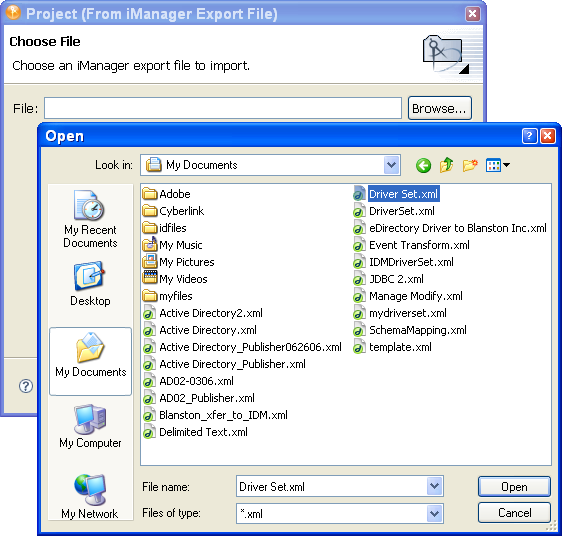The image size is (562, 536).
Task: Select AD02_Publisher.xml
Action: coord(199,398)
